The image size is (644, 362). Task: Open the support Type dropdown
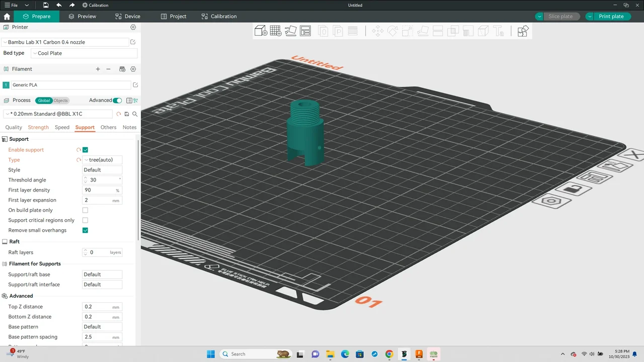pyautogui.click(x=102, y=160)
